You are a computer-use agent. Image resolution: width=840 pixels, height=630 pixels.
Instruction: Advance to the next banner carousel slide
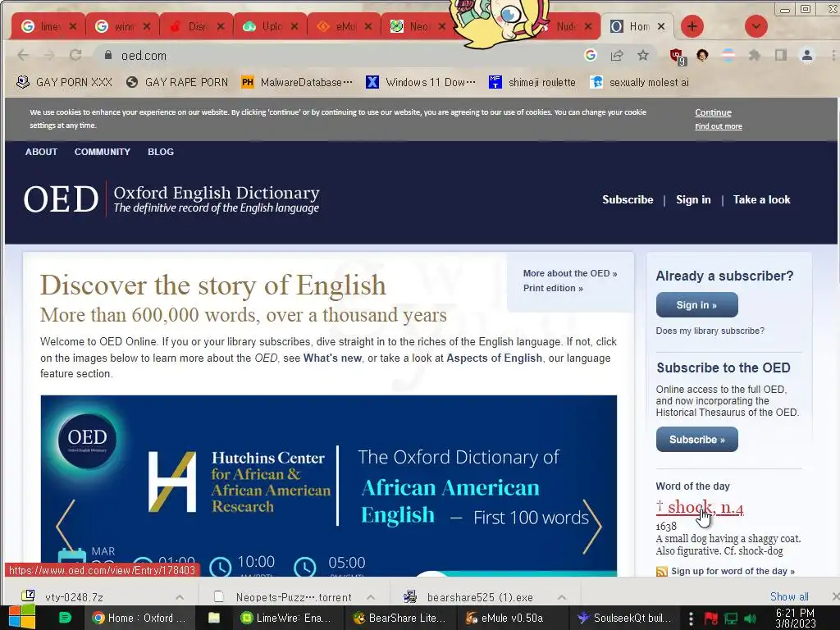(x=592, y=526)
